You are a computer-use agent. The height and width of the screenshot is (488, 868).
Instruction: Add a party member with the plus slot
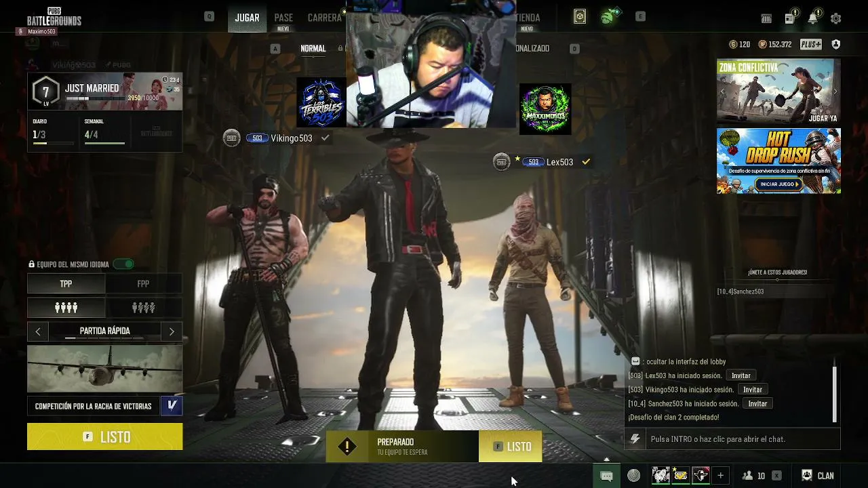(720, 476)
